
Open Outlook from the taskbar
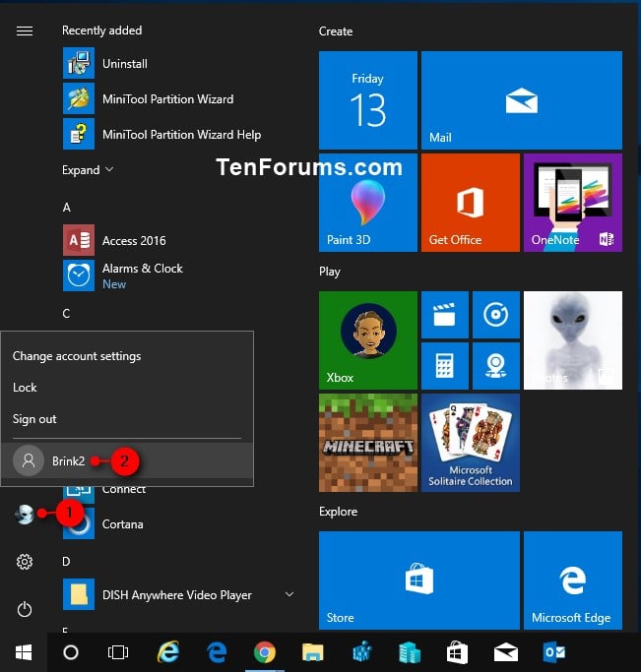point(554,652)
